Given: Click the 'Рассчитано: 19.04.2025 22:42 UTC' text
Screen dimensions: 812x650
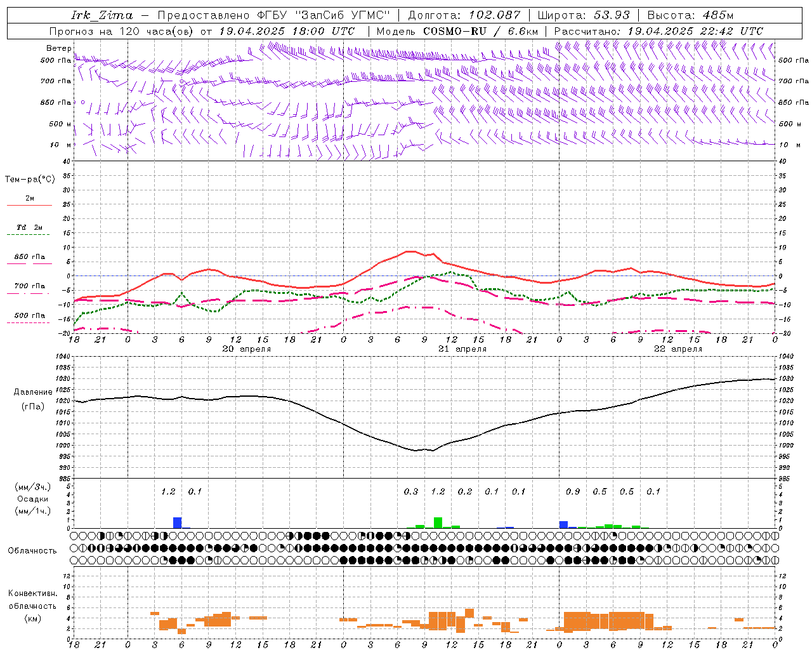Looking at the screenshot, I should (658, 31).
